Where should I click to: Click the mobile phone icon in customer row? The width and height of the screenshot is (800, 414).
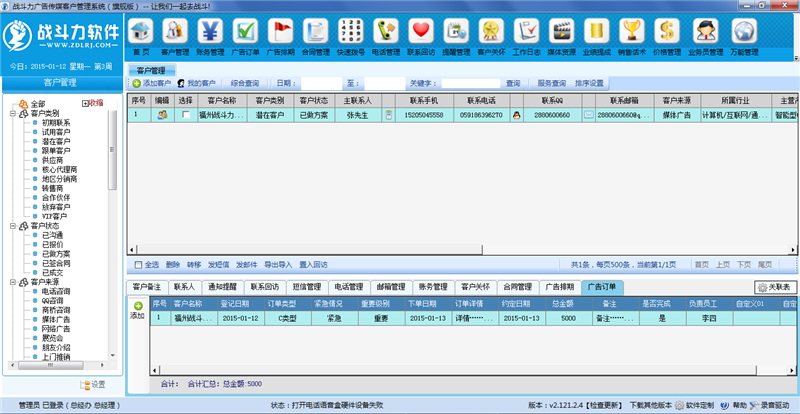[389, 115]
